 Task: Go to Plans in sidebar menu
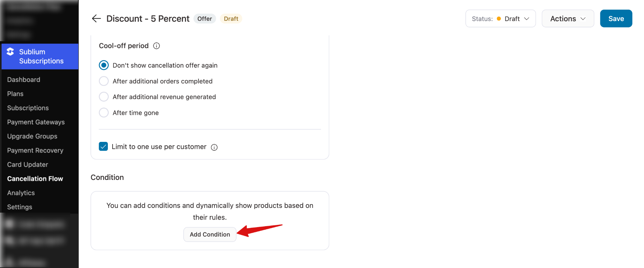[x=15, y=94]
